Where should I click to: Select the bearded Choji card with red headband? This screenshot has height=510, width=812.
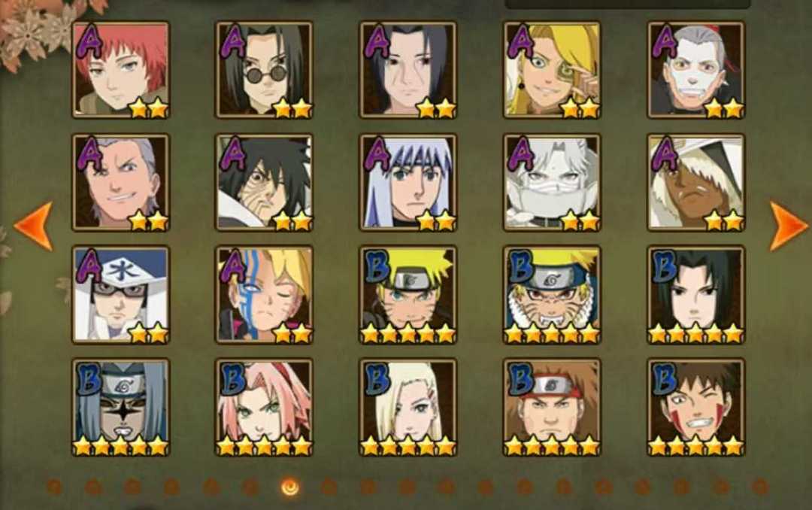[552, 408]
